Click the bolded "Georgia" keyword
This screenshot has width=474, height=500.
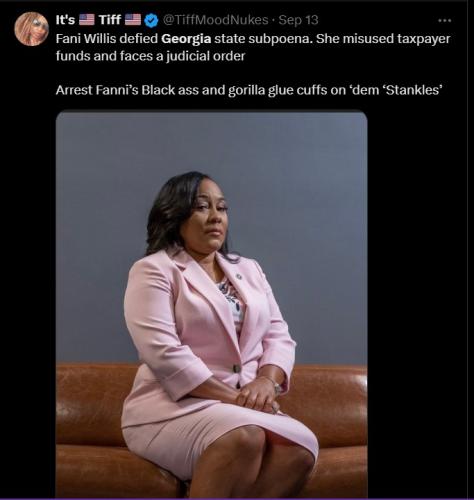pyautogui.click(x=186, y=39)
